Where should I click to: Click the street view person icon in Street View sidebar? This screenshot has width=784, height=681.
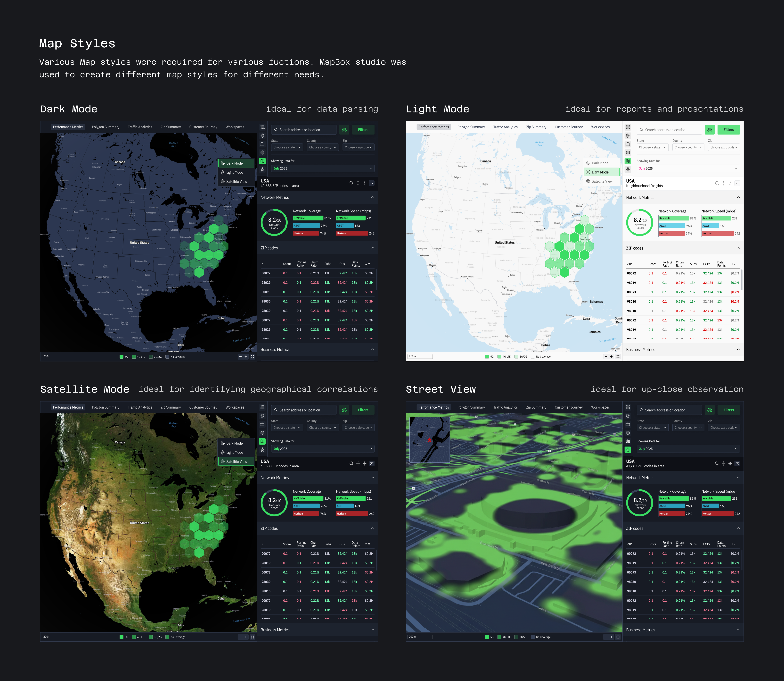click(628, 450)
